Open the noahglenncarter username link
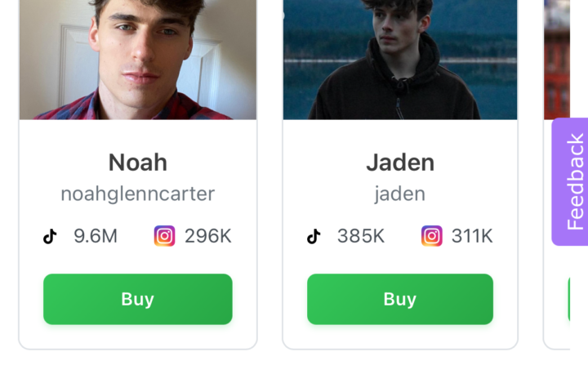 click(137, 194)
